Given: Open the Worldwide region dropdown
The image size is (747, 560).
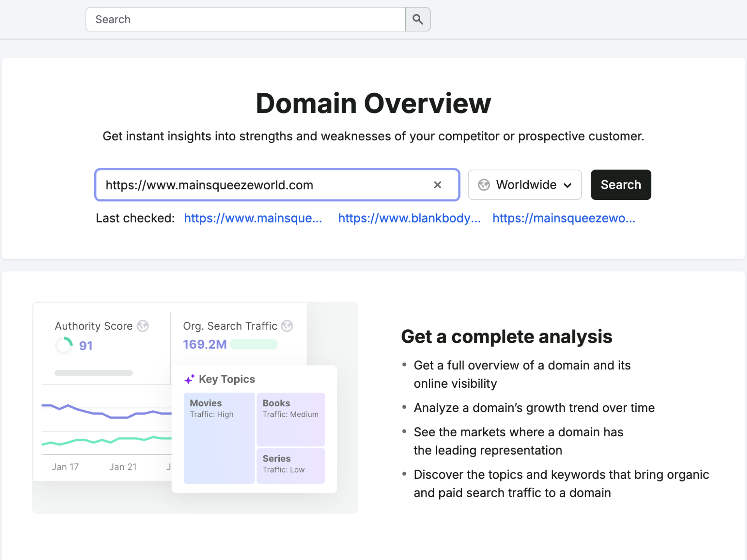Looking at the screenshot, I should click(x=524, y=185).
